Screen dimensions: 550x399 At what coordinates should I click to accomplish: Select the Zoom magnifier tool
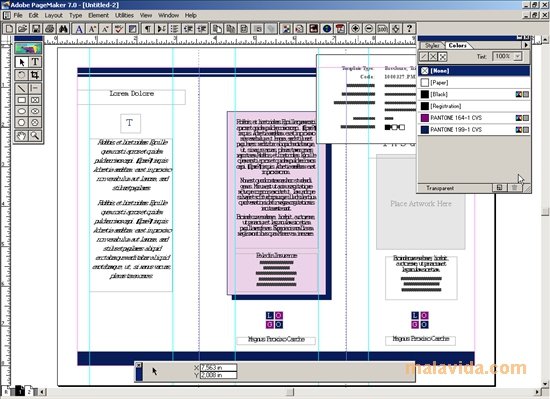click(35, 135)
